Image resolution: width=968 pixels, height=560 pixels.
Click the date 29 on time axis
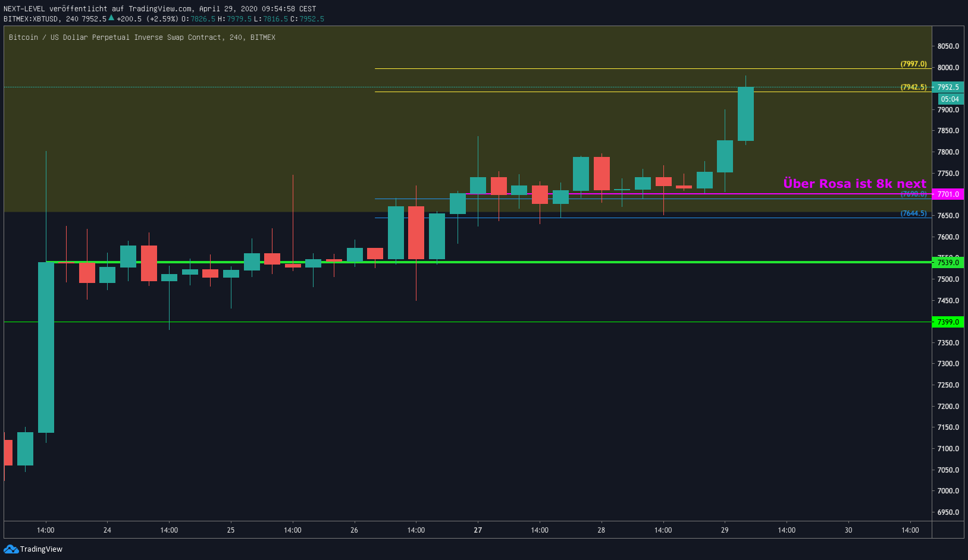(x=725, y=530)
